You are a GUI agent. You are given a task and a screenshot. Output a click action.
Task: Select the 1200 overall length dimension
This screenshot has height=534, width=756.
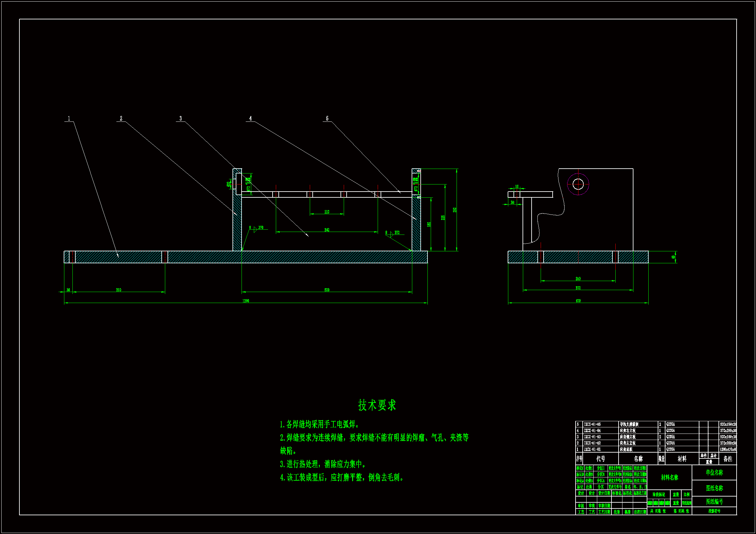246,301
